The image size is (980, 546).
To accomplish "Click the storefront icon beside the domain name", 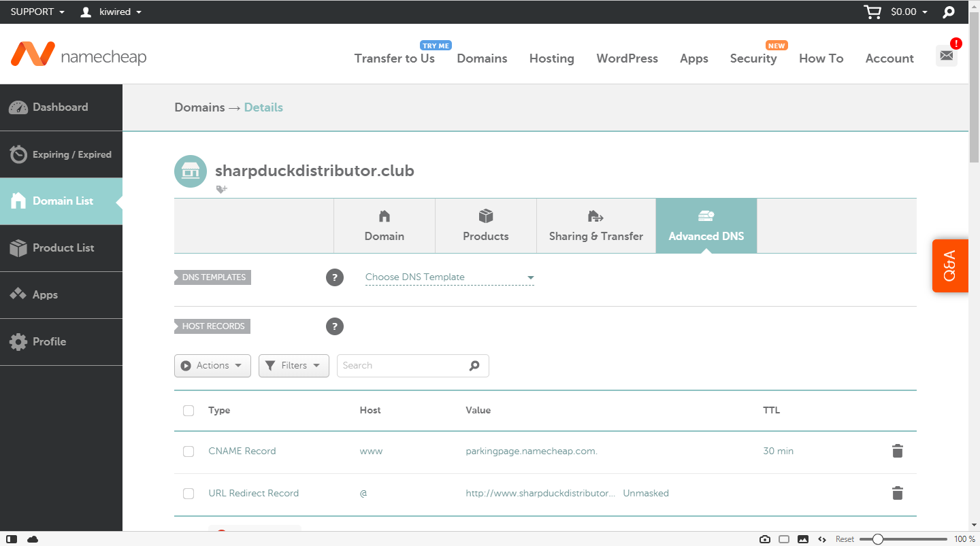I will 191,171.
